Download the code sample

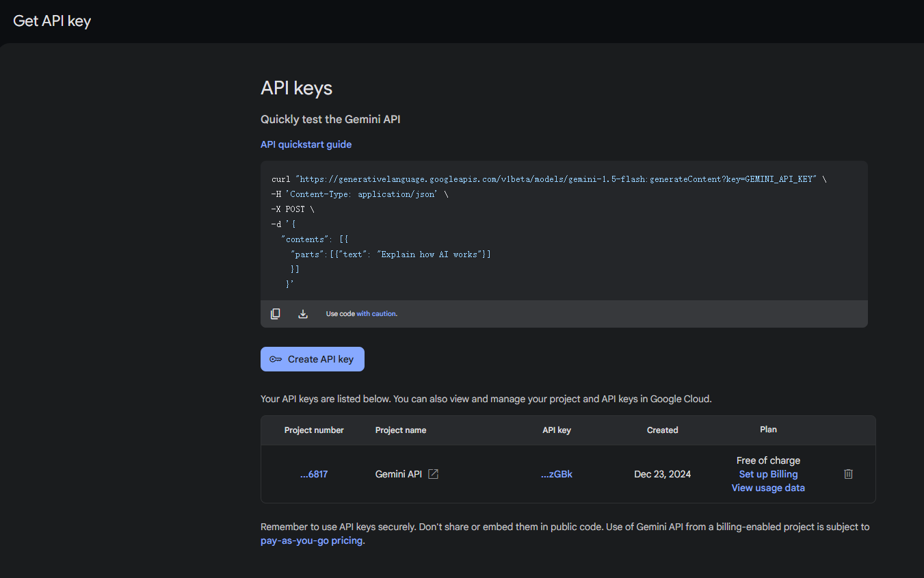(x=303, y=314)
